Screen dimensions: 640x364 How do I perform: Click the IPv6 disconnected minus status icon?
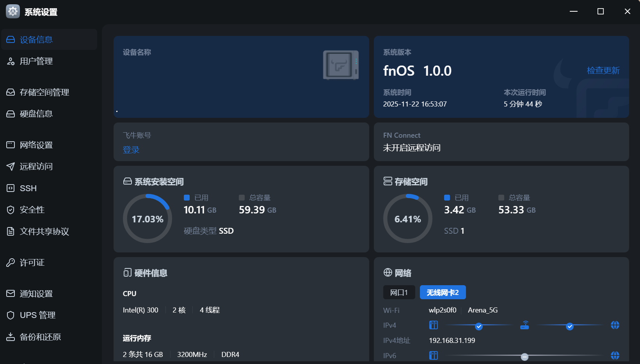524,357
